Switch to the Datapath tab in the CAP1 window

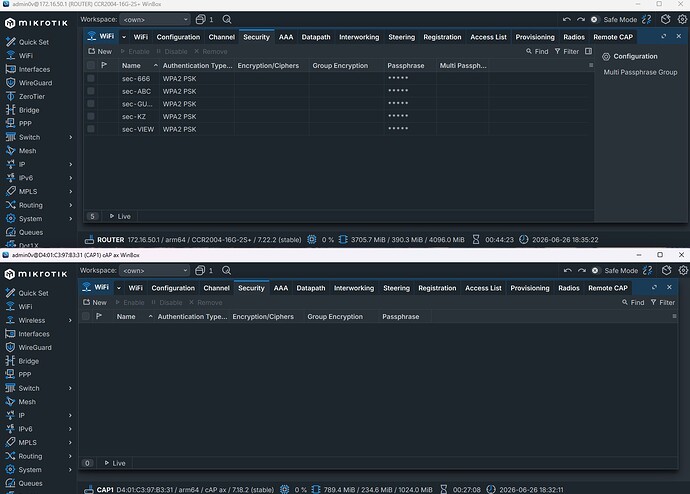(311, 288)
